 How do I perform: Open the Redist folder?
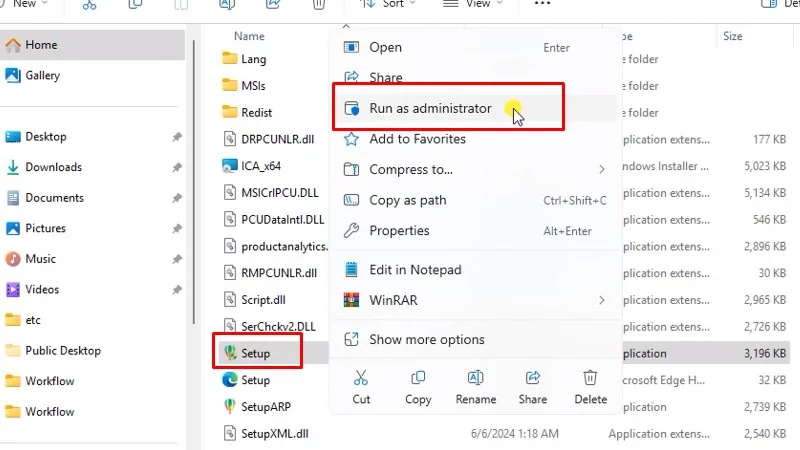[256, 112]
